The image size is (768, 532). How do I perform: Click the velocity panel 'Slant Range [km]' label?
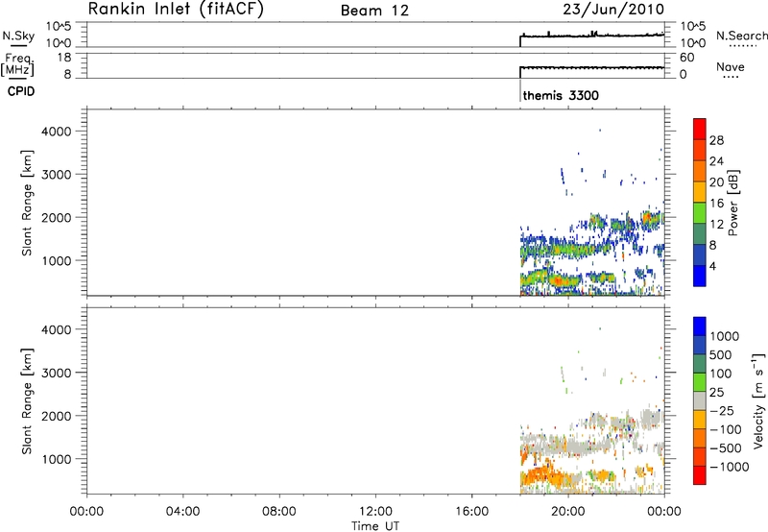tap(27, 401)
